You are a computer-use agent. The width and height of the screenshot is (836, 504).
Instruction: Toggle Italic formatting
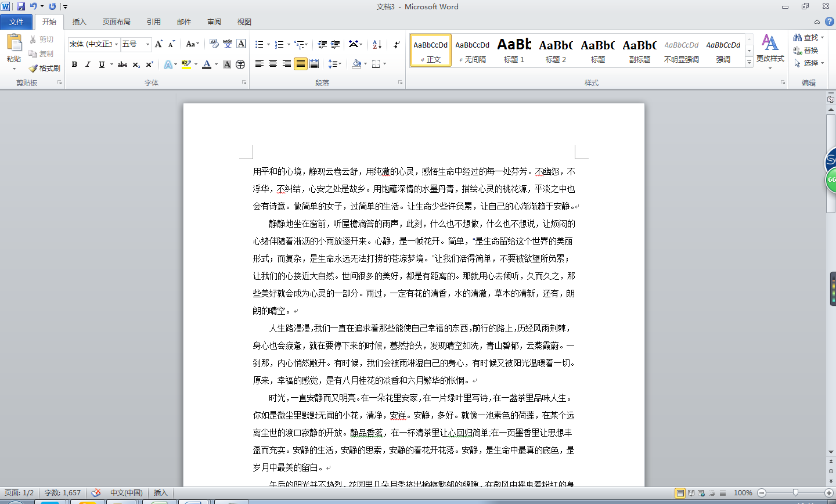coord(88,64)
